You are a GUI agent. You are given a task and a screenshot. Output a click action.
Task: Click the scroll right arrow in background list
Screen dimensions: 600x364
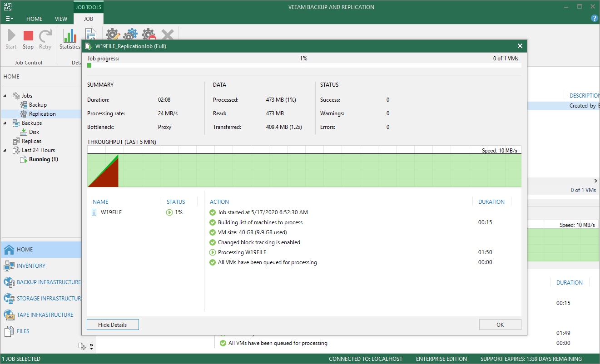tap(596, 181)
